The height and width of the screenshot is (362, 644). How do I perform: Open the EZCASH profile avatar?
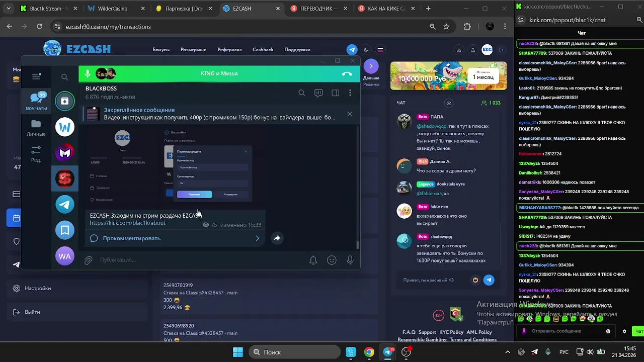pos(487,49)
